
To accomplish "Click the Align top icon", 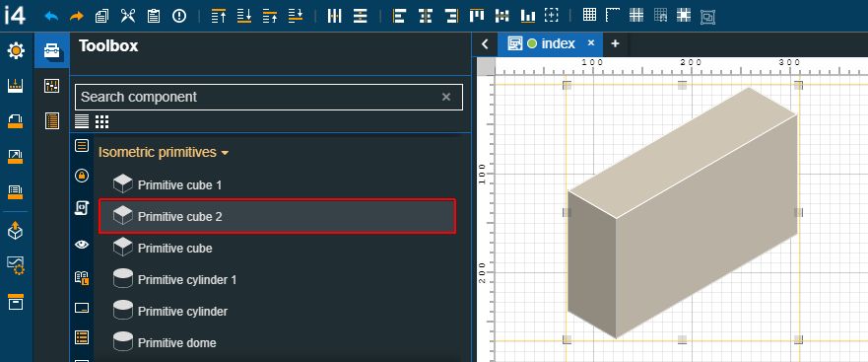I will pos(477,16).
